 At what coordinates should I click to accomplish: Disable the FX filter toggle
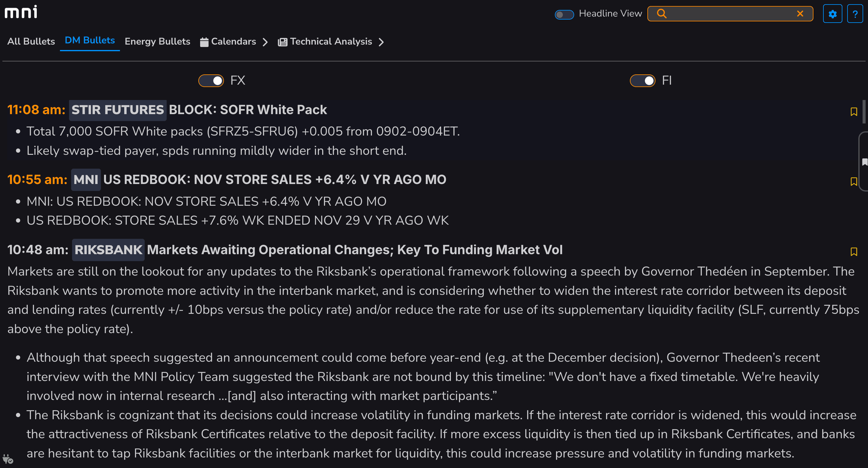pos(211,81)
